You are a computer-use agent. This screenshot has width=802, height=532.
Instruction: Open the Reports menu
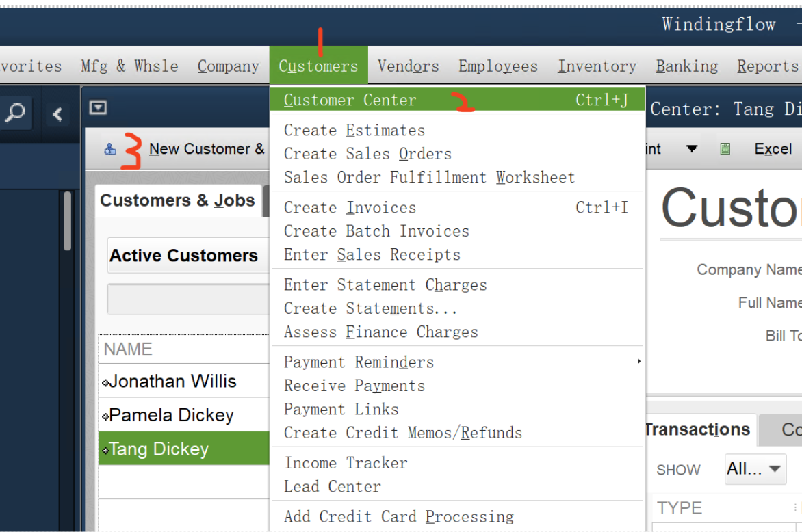click(767, 66)
